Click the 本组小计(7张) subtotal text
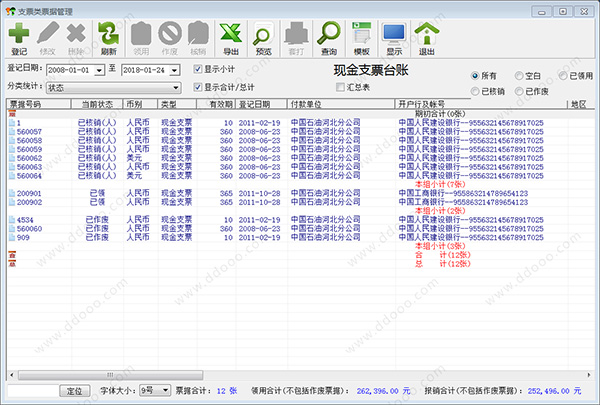The width and height of the screenshot is (600, 405). coord(440,184)
